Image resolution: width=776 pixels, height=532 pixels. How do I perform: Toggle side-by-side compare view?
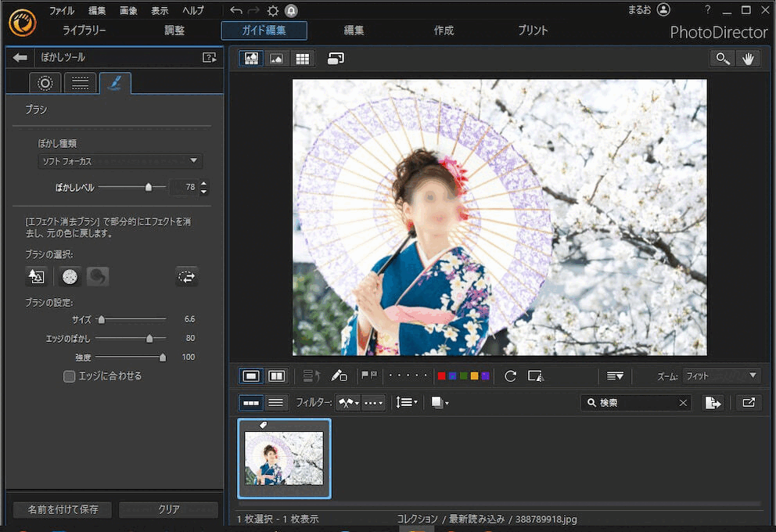[x=277, y=376]
